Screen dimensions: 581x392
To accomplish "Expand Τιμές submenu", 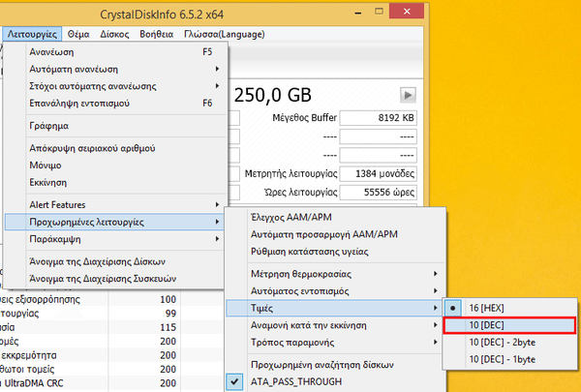I will tap(335, 308).
